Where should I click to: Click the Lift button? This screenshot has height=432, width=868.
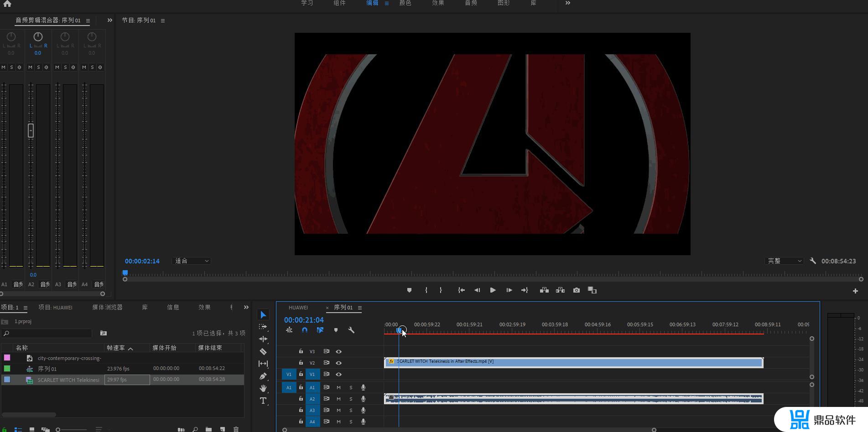pyautogui.click(x=544, y=290)
